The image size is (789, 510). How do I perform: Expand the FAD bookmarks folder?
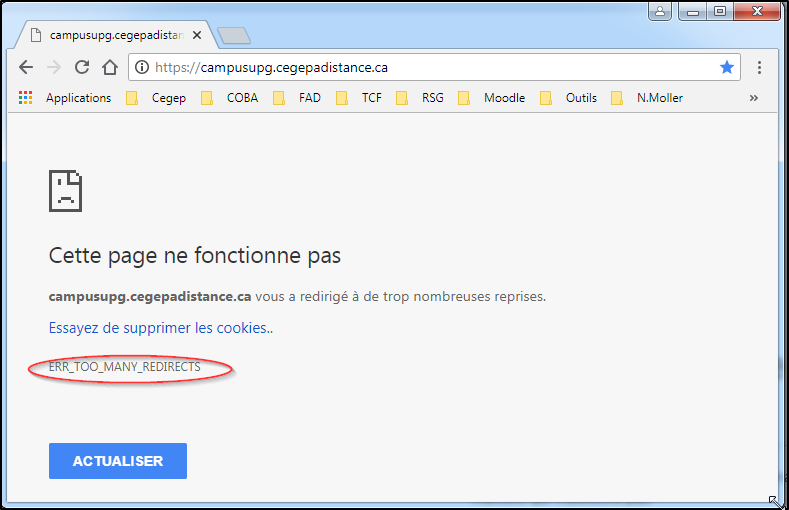click(297, 98)
